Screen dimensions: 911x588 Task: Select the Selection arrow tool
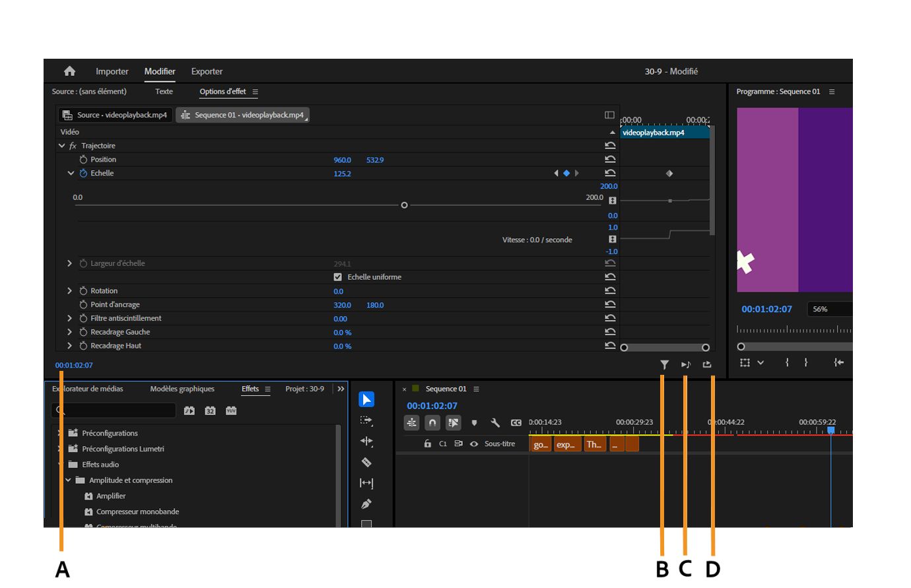(366, 399)
